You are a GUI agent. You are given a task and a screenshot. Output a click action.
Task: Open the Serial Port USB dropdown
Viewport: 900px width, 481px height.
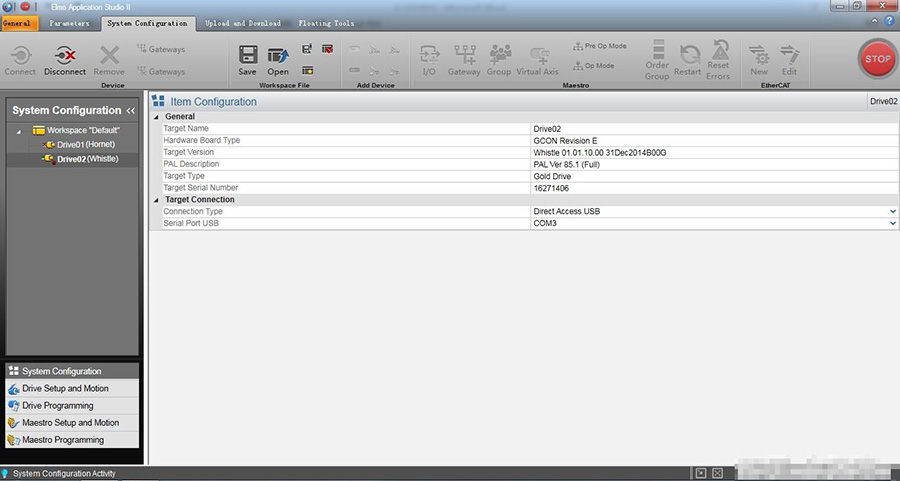(892, 223)
